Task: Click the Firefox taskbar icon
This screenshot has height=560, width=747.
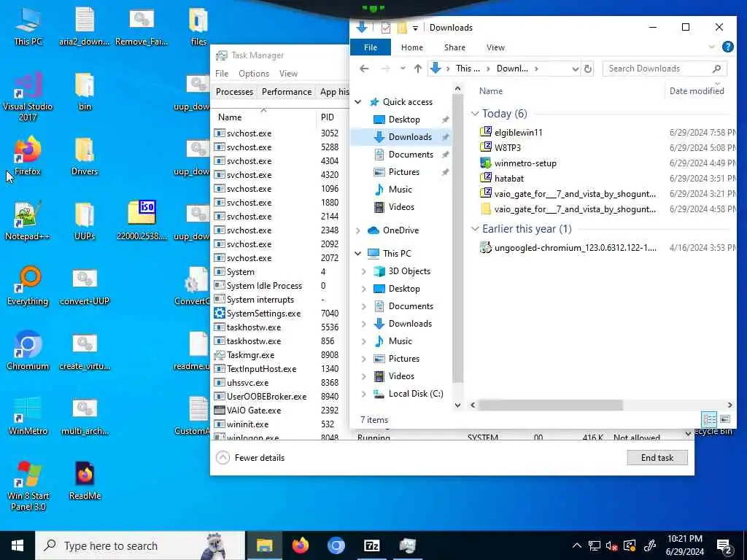Action: coord(300,545)
